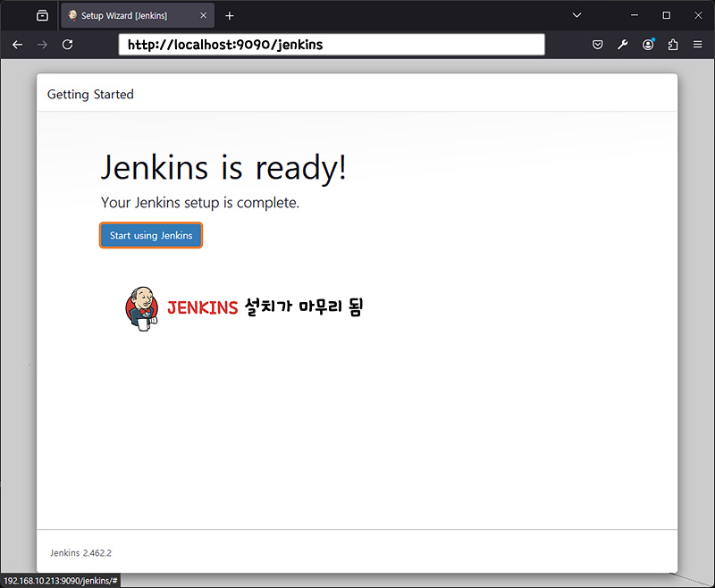The image size is (715, 588).
Task: Click the Jenkins butler logo image
Action: [x=142, y=308]
